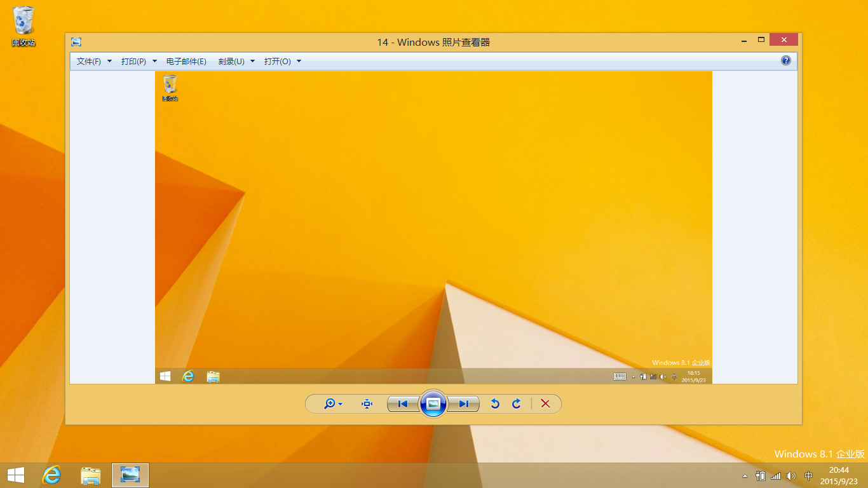868x488 pixels.
Task: Open the volume speaker tray icon
Action: (x=791, y=476)
